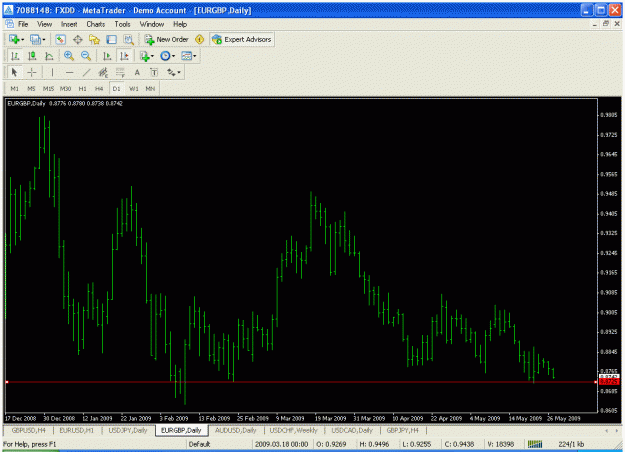Switch timeframe to M30
625x452 pixels.
coord(65,89)
